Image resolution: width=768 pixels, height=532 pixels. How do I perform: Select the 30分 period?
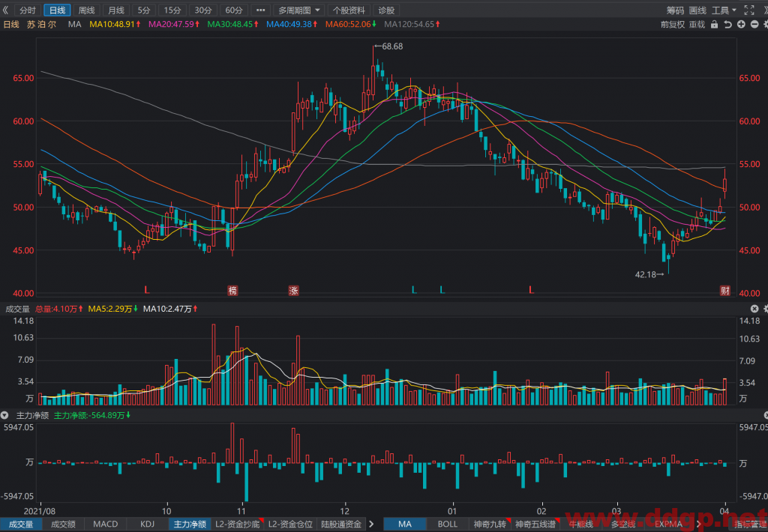pyautogui.click(x=202, y=10)
